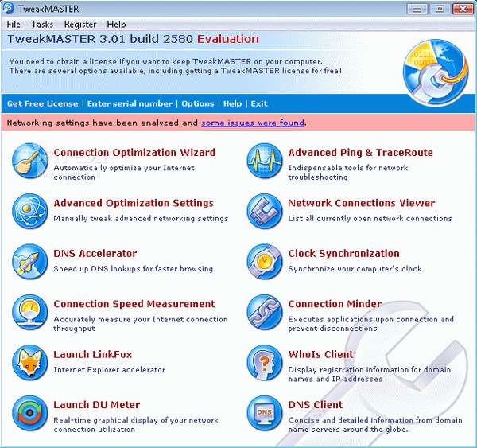477x448 pixels.
Task: Click the Connection Optimization Wizard hand icon
Action: click(x=30, y=161)
